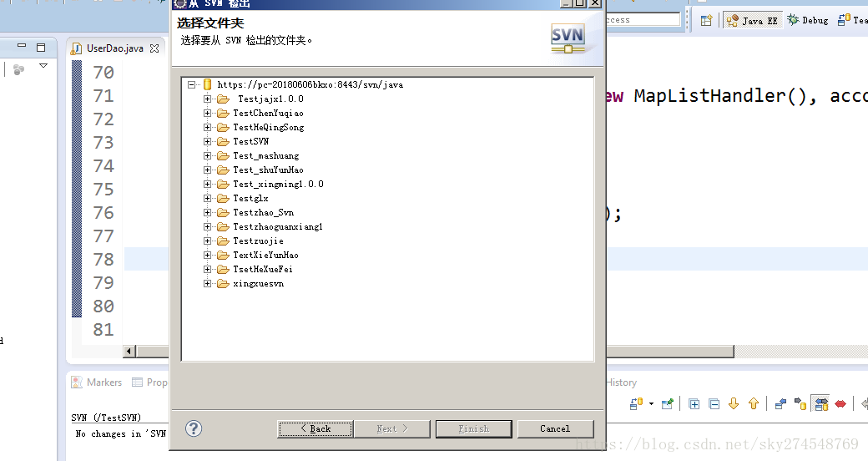Image resolution: width=868 pixels, height=461 pixels.
Task: Click line number 78 in the editor
Action: pos(103,259)
